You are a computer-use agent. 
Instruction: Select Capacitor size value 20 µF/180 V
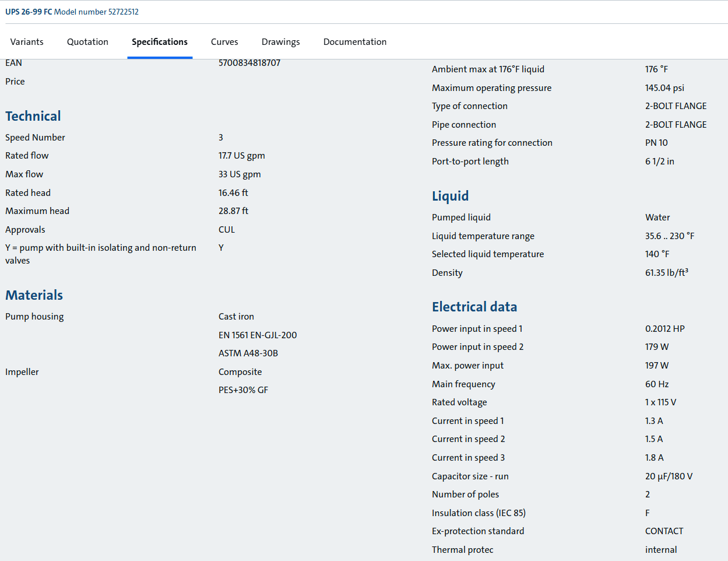[669, 476]
